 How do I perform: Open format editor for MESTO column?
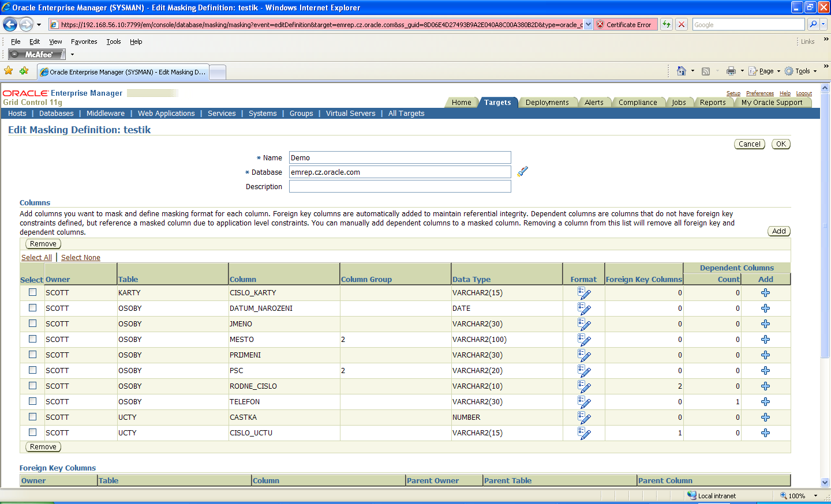(584, 340)
